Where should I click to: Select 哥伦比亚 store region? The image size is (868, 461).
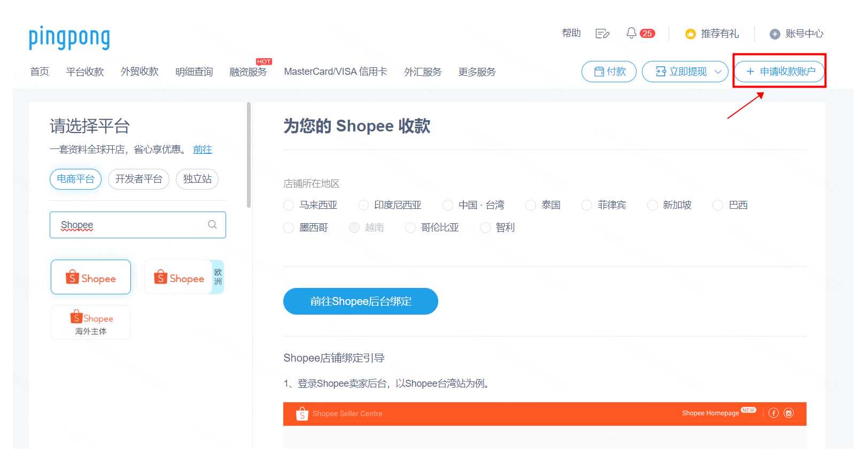[x=410, y=228]
